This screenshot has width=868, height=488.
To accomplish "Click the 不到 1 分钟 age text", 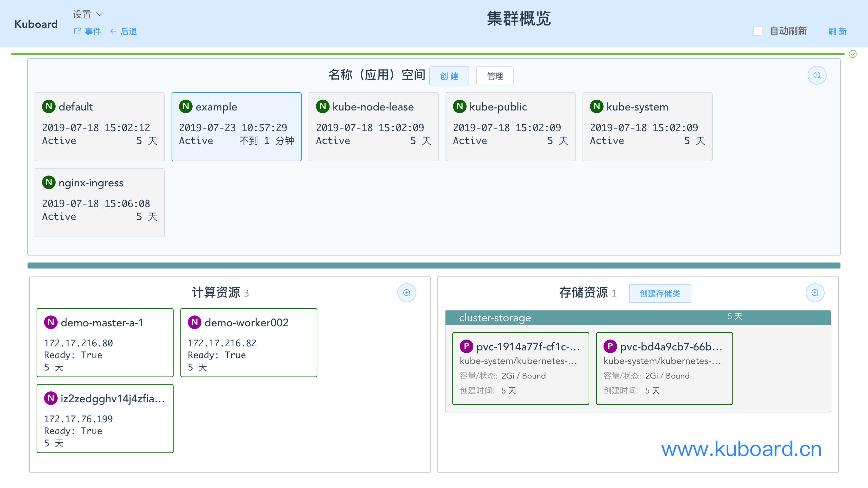I will coord(267,141).
